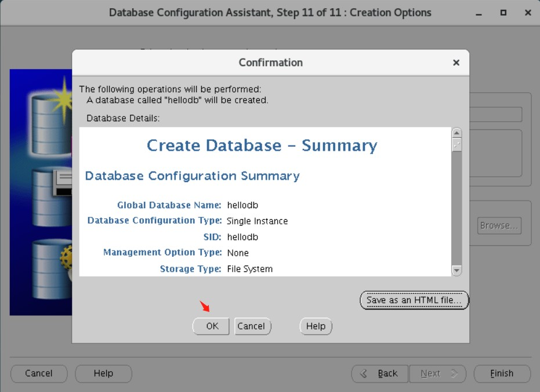This screenshot has width=540, height=392.
Task: Click the 'Global Database Name:' label
Action: (x=169, y=205)
